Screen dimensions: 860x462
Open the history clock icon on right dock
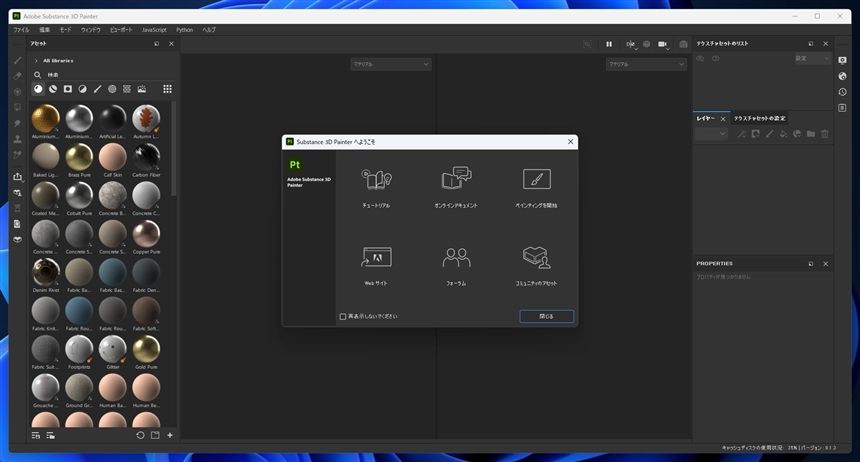point(842,92)
